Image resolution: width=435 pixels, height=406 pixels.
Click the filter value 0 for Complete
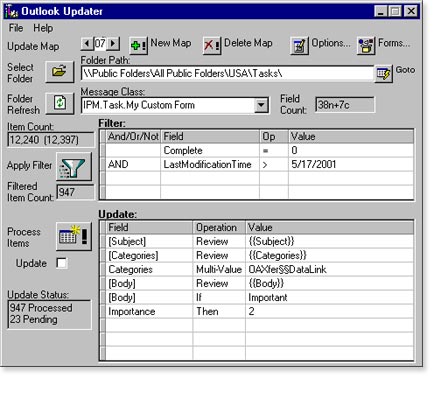point(351,150)
